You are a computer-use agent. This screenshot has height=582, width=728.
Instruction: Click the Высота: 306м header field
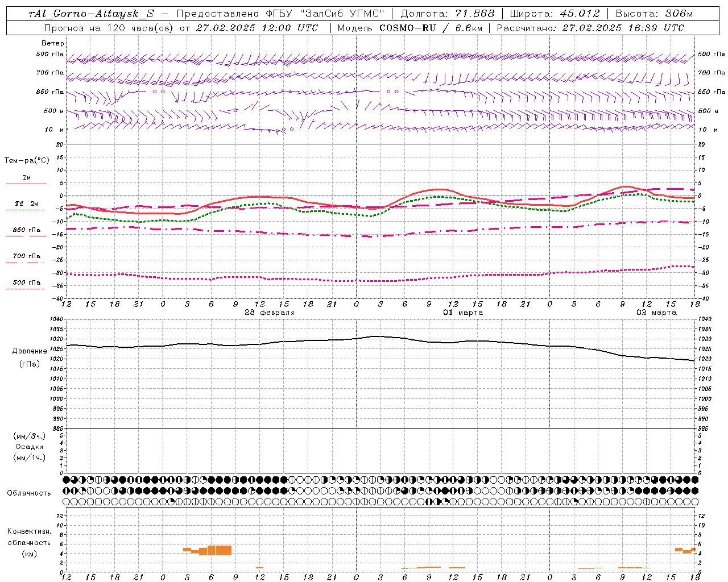point(654,14)
